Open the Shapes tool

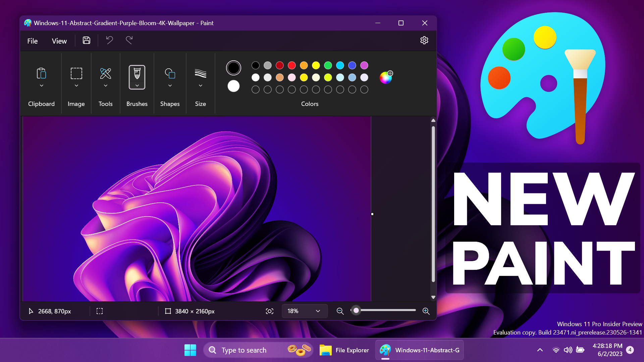coord(169,74)
